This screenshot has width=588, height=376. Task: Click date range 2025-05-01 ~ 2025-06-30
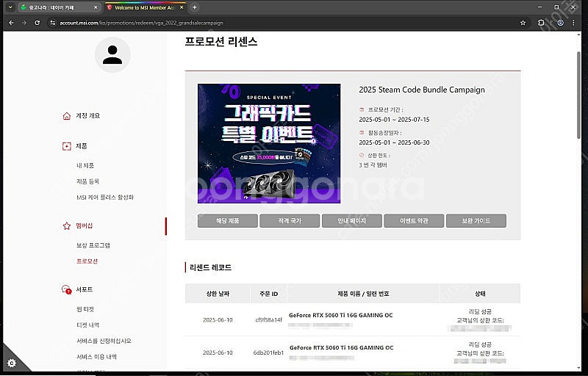pos(394,142)
